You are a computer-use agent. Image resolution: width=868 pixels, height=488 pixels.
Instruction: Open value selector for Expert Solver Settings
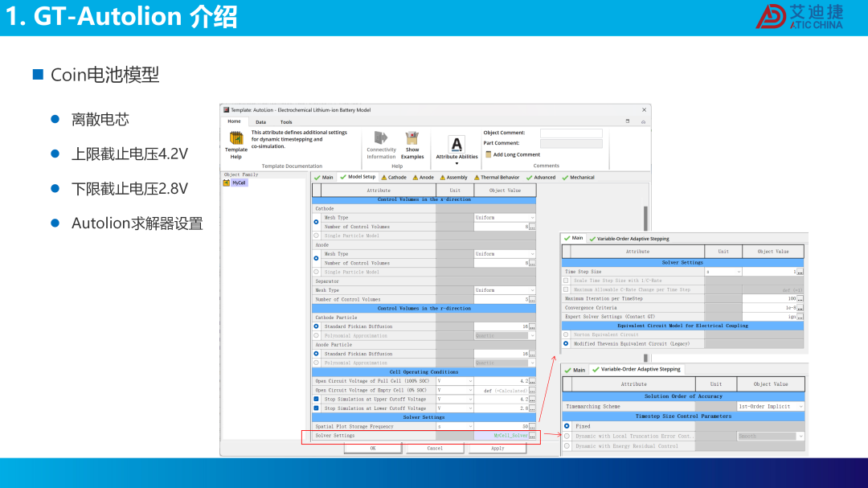coord(800,317)
